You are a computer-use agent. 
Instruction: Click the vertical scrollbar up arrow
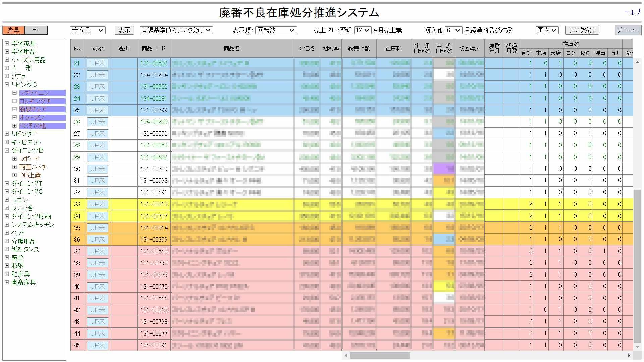tap(637, 62)
